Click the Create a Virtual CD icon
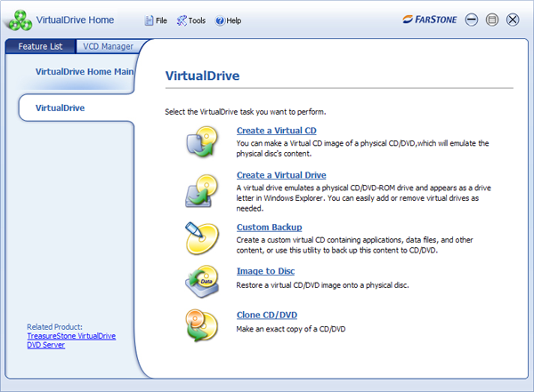 click(202, 141)
